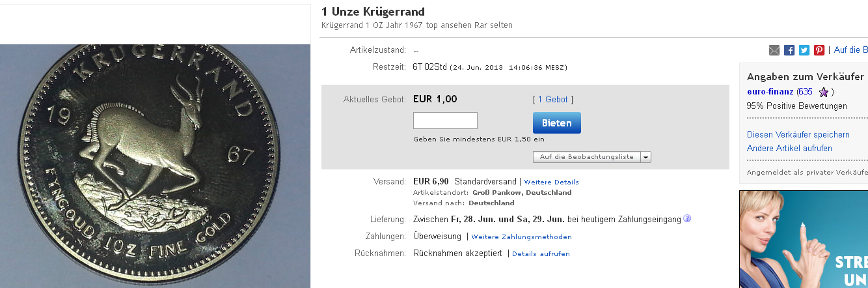868x288 pixels.
Task: Open delivery info help icon
Action: [x=687, y=219]
